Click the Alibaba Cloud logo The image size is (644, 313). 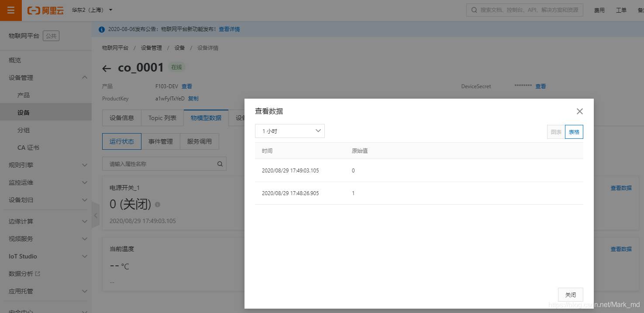[x=45, y=10]
